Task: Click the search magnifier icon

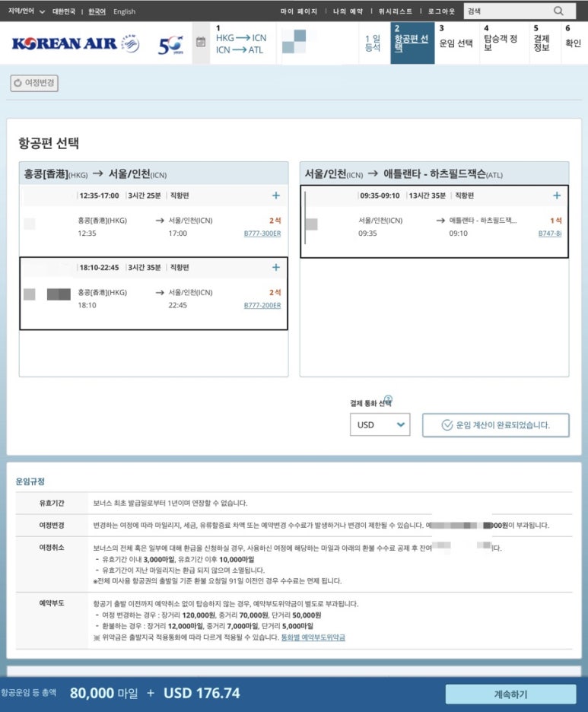Action: pyautogui.click(x=558, y=11)
